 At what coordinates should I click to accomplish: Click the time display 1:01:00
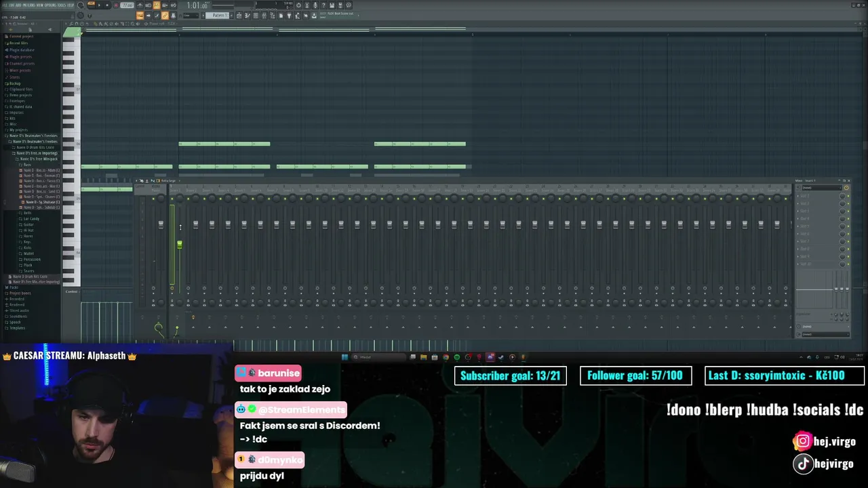(197, 5)
